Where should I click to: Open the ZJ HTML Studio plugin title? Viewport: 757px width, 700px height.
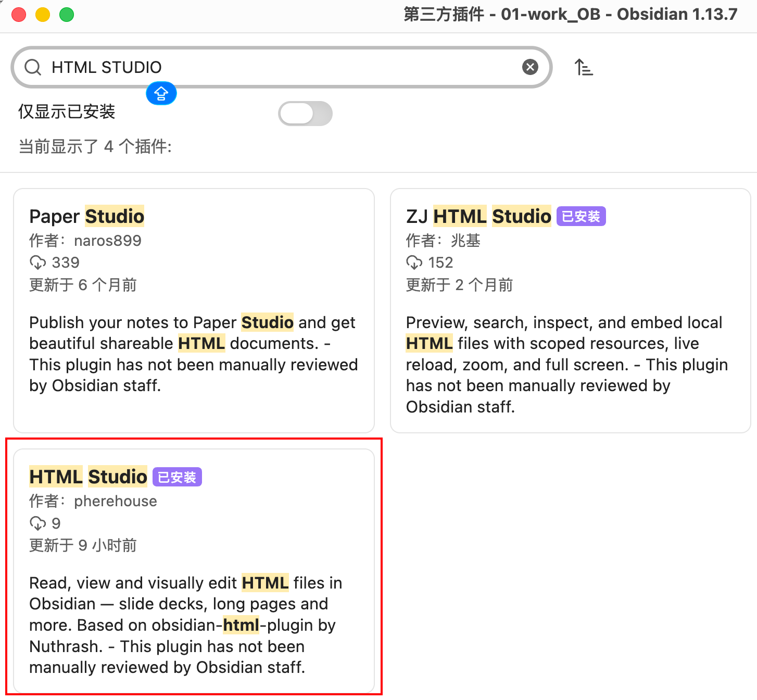[478, 216]
